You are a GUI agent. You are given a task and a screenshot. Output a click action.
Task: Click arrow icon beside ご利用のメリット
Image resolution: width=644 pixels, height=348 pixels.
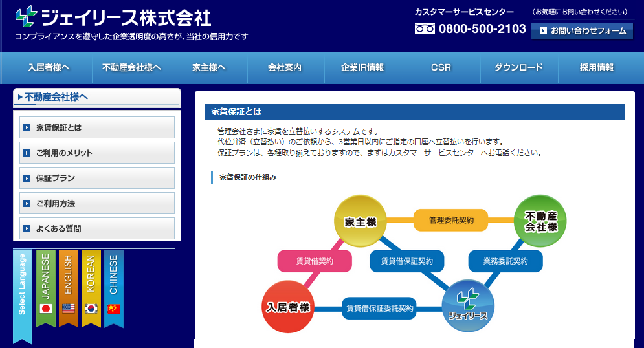(x=27, y=153)
